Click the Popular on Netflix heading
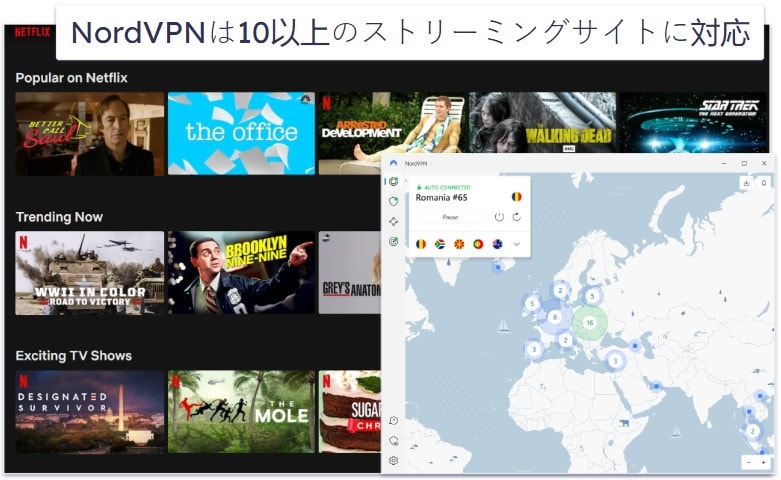Image resolution: width=781 pixels, height=480 pixels. pos(71,78)
